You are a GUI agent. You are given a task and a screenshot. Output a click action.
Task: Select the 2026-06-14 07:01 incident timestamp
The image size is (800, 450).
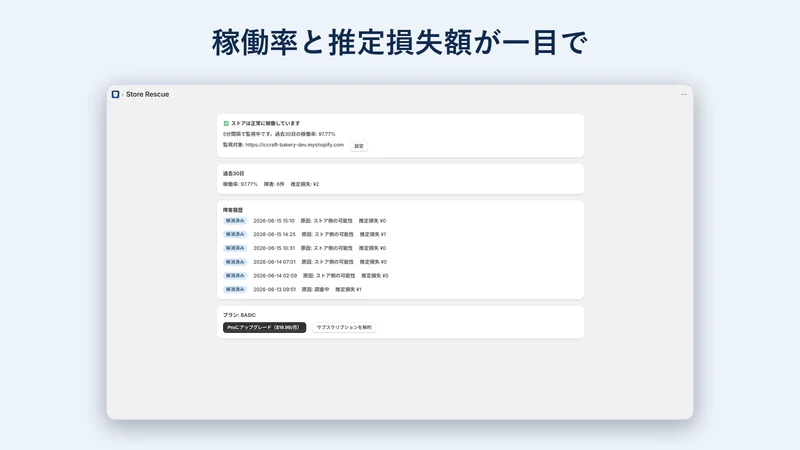coord(274,262)
